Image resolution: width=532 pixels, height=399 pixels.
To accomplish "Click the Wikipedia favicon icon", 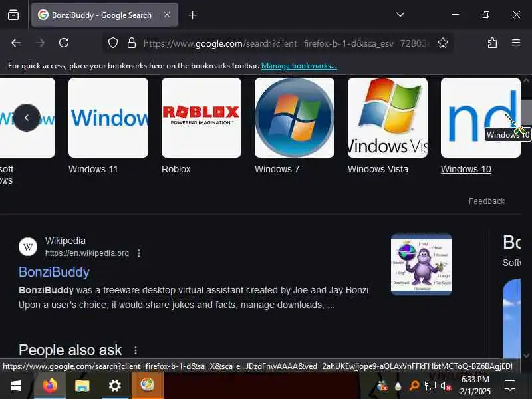I will (x=28, y=247).
